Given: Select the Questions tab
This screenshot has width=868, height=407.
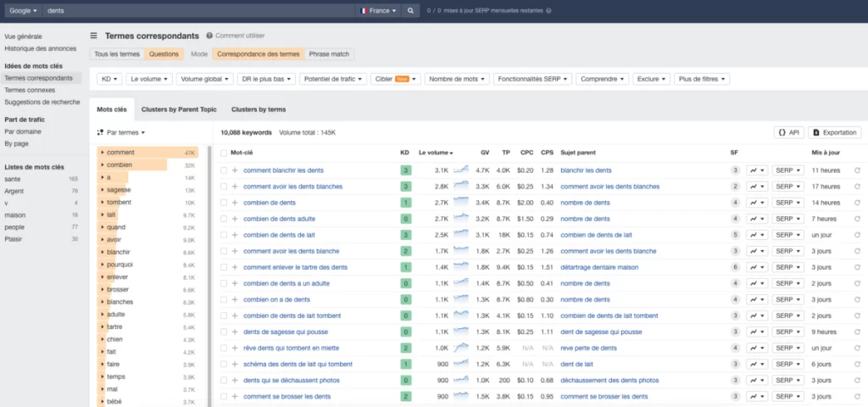Looking at the screenshot, I should pos(164,54).
